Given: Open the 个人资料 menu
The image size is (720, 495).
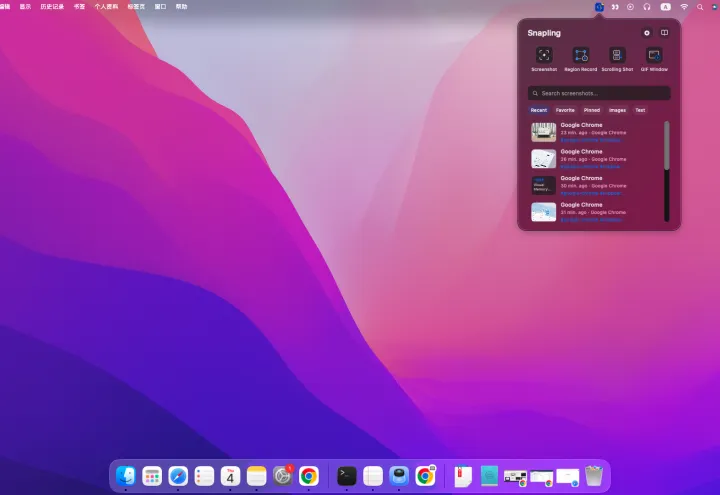Looking at the screenshot, I should click(x=106, y=7).
